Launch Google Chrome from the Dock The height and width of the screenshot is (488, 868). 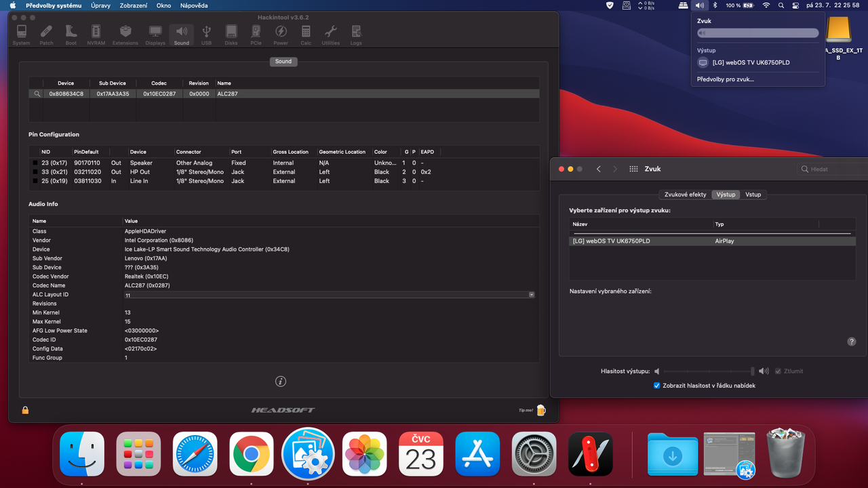pos(252,453)
